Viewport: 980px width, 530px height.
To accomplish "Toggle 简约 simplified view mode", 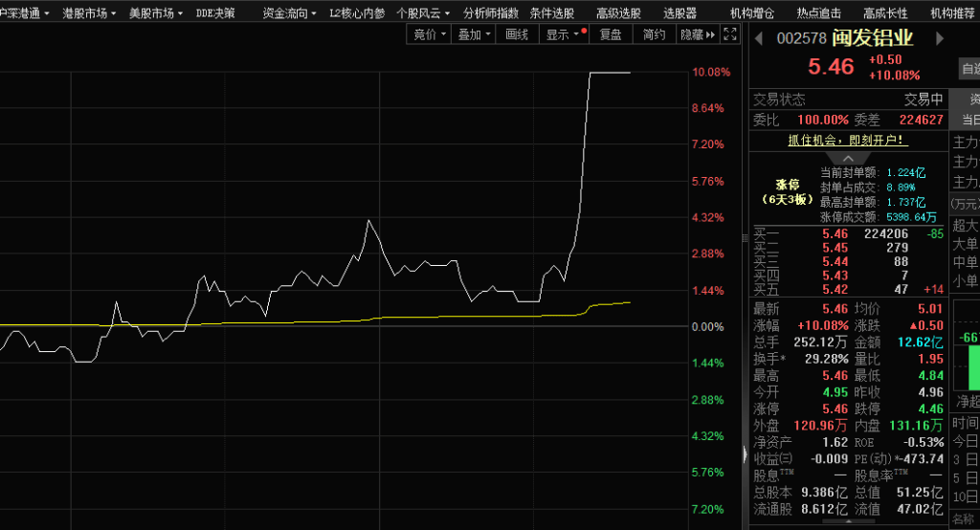I will 654,34.
